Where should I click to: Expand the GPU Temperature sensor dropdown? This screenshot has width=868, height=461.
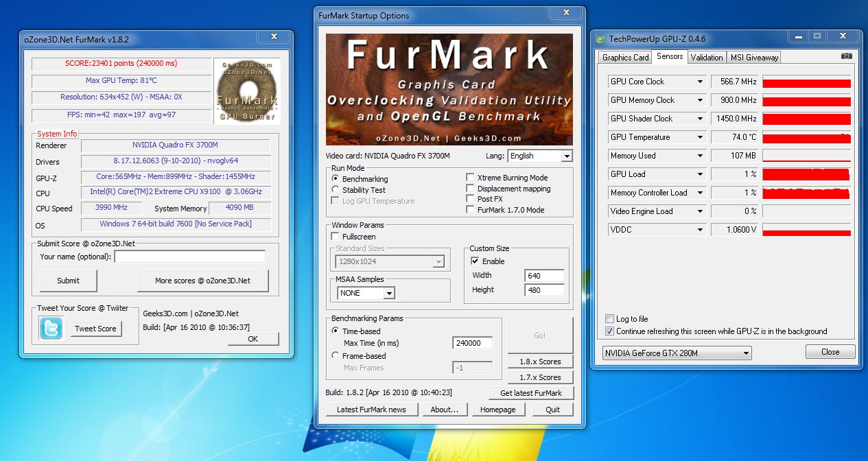[x=700, y=137]
